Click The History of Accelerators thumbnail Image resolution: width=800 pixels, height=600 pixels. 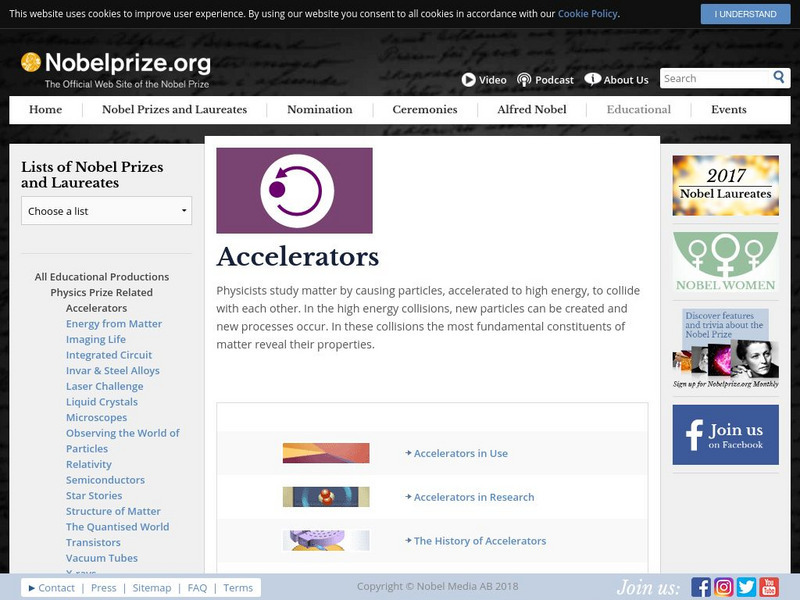coord(326,540)
